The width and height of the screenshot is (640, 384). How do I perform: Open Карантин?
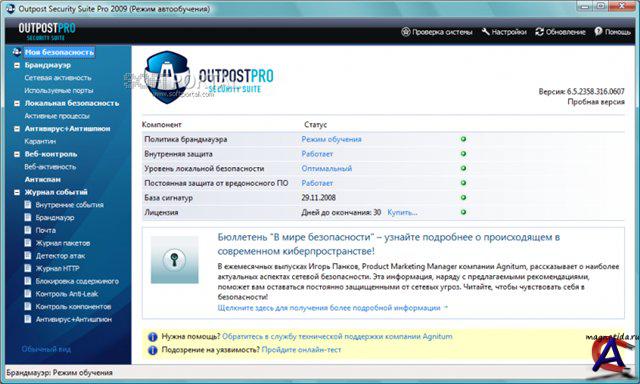(40, 141)
